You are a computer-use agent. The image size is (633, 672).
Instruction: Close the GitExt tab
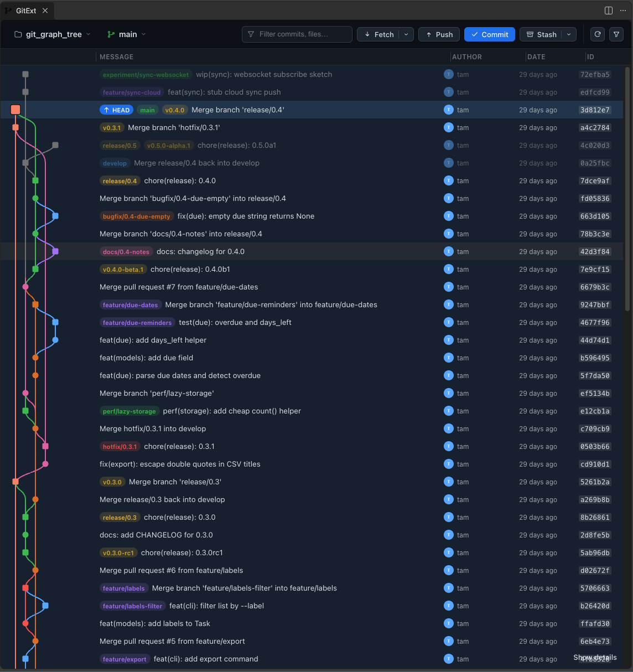45,11
